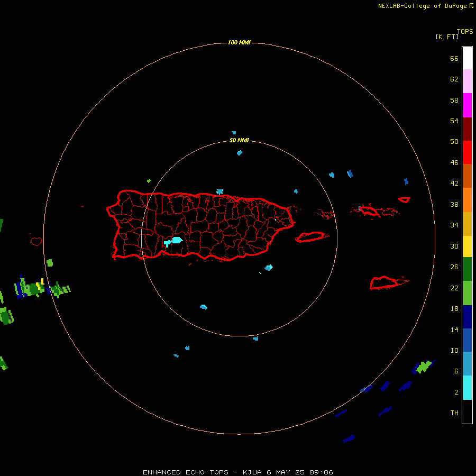Click the legend value "62"

454,79
